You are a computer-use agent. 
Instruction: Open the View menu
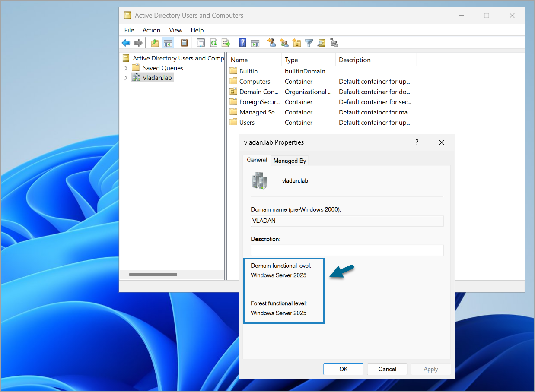(x=175, y=30)
